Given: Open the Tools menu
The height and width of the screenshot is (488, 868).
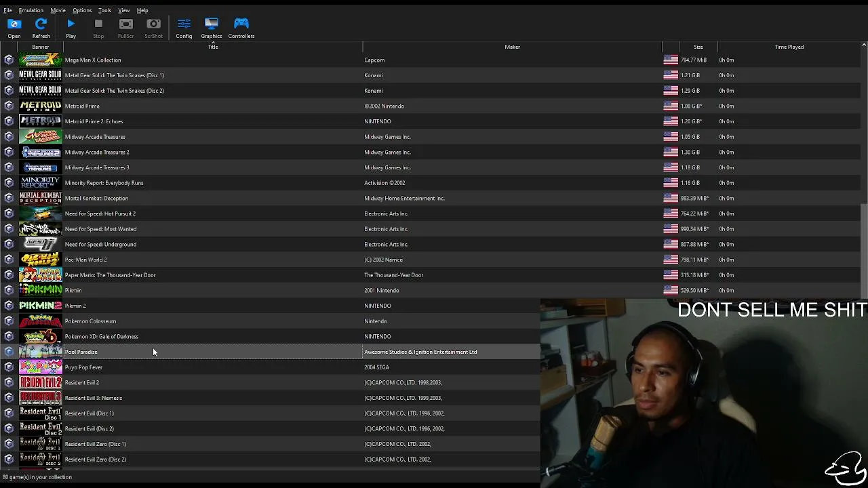Looking at the screenshot, I should click(104, 10).
